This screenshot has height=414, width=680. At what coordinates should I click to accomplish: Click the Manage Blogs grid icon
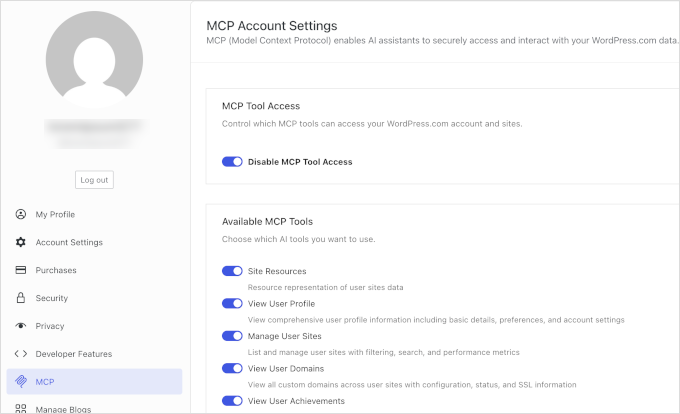pos(21,408)
